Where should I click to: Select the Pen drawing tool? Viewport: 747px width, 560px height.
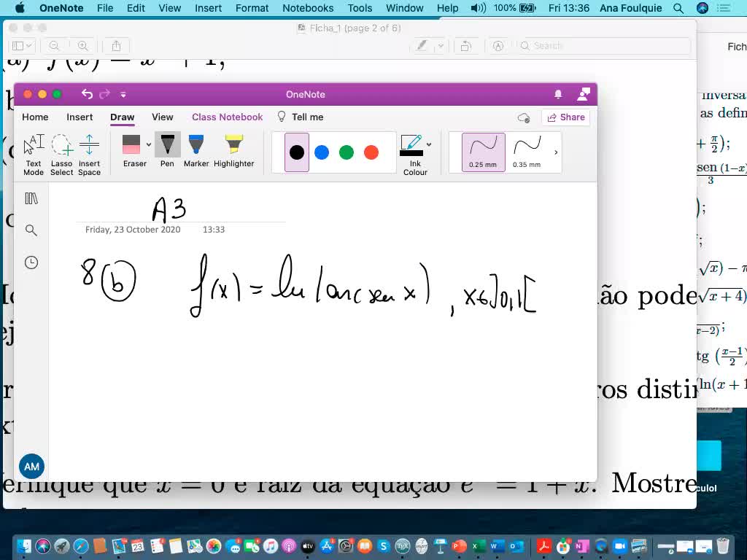click(x=167, y=150)
